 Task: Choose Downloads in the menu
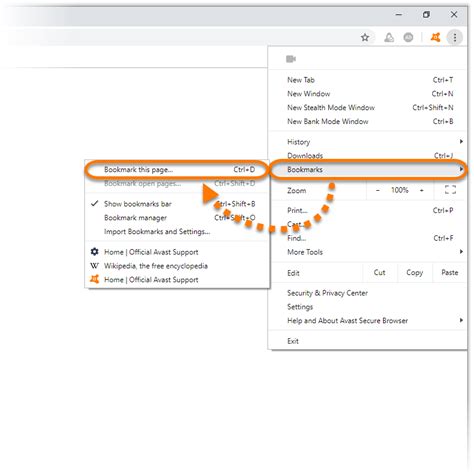[367, 156]
